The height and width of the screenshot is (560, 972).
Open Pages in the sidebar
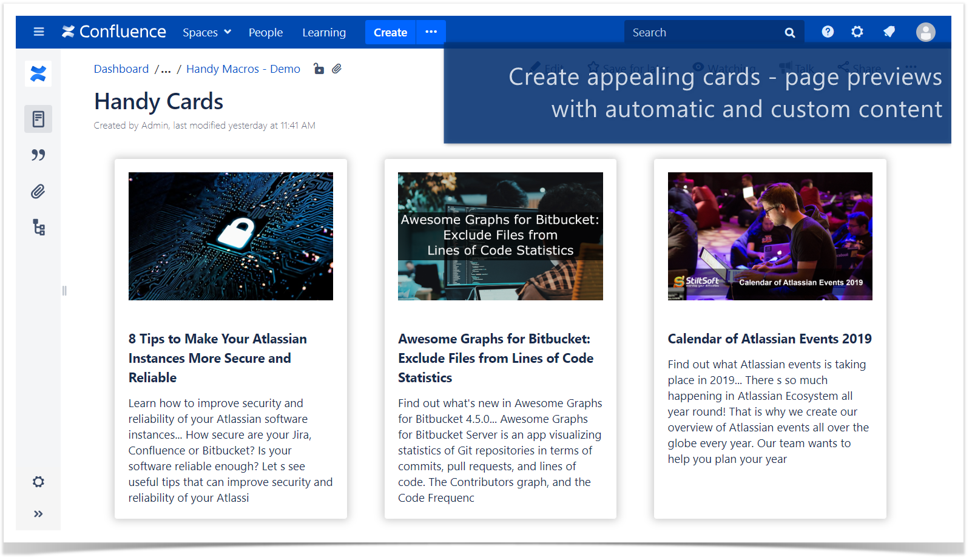[x=38, y=119]
